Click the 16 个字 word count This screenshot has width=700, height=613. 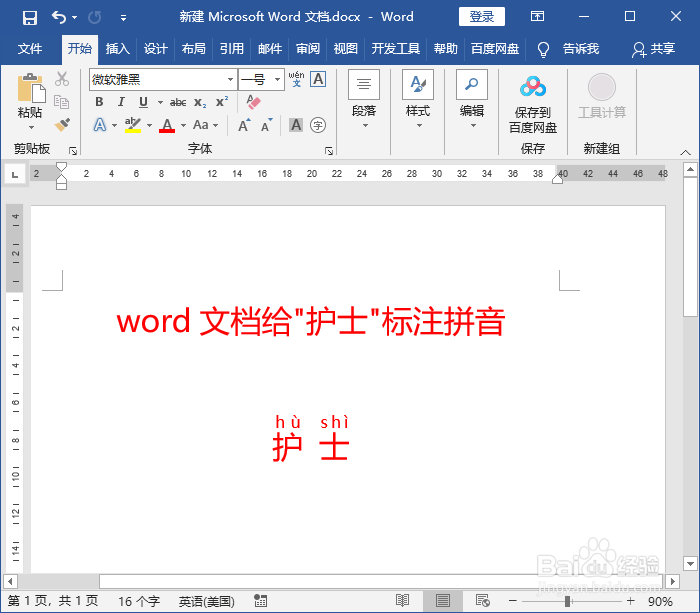tap(139, 601)
